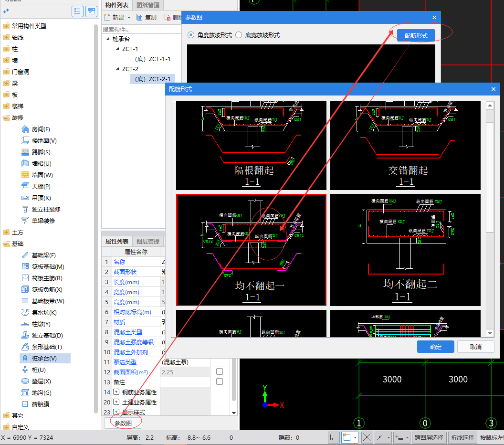The width and height of the screenshot is (504, 445).
Task: Open the 参数图 button
Action: click(124, 423)
